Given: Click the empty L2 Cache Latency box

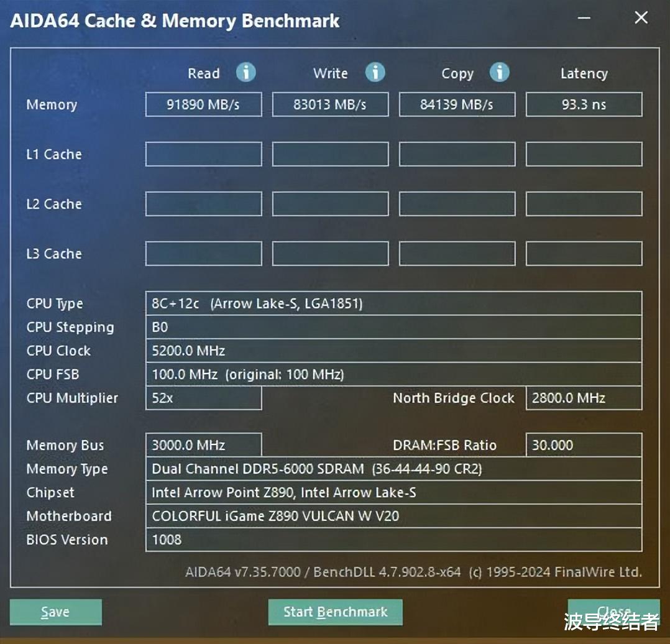Looking at the screenshot, I should (584, 204).
